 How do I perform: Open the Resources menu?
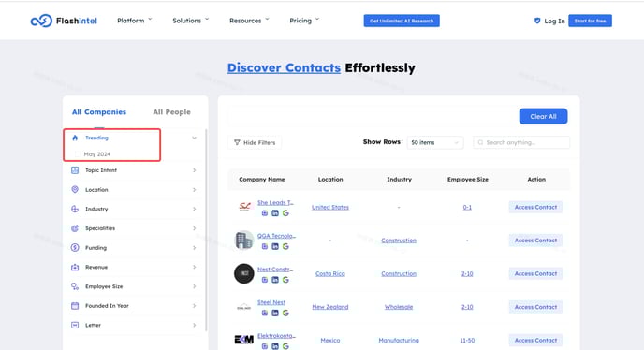point(249,21)
